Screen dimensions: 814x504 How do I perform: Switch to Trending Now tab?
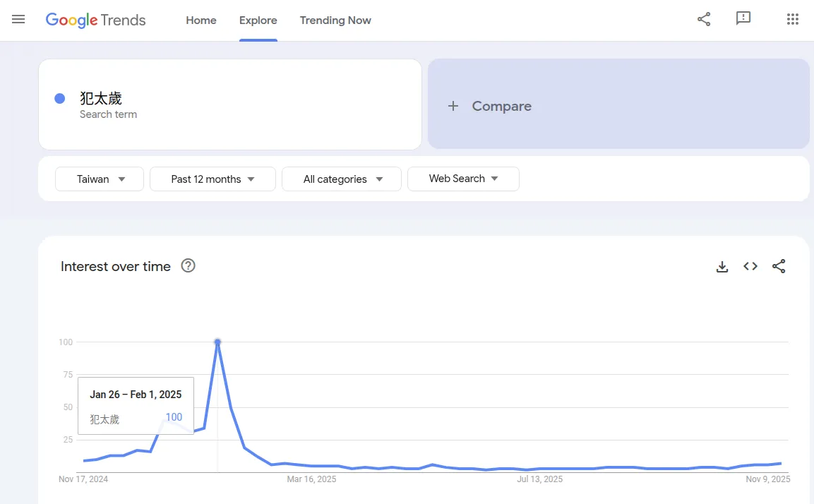[335, 20]
